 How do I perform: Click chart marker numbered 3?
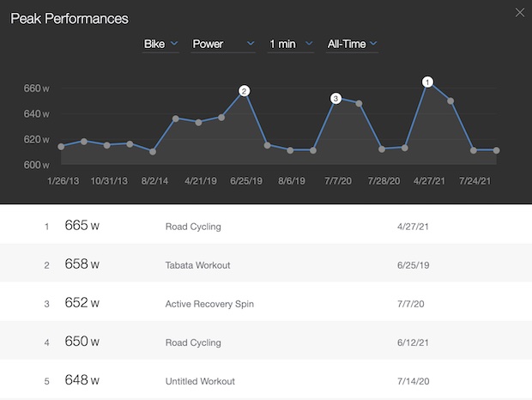click(336, 99)
